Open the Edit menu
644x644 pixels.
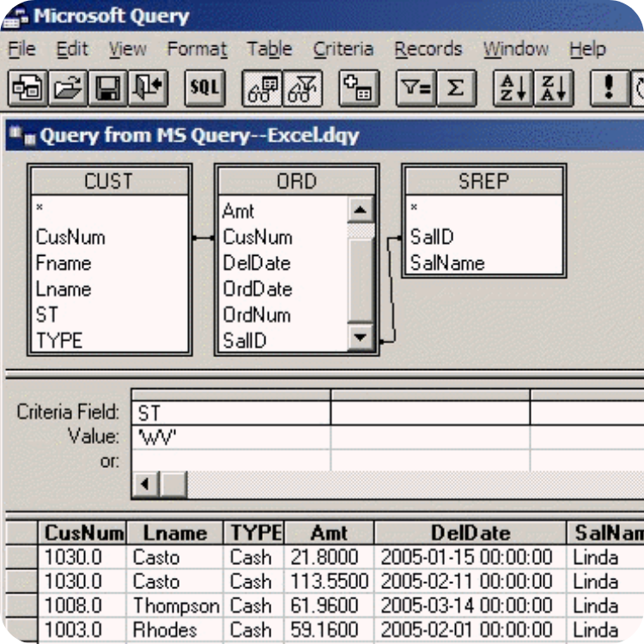(x=72, y=49)
